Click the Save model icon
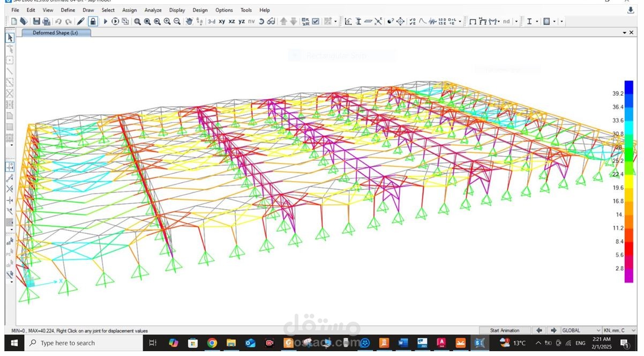The image size is (644, 356). [36, 21]
